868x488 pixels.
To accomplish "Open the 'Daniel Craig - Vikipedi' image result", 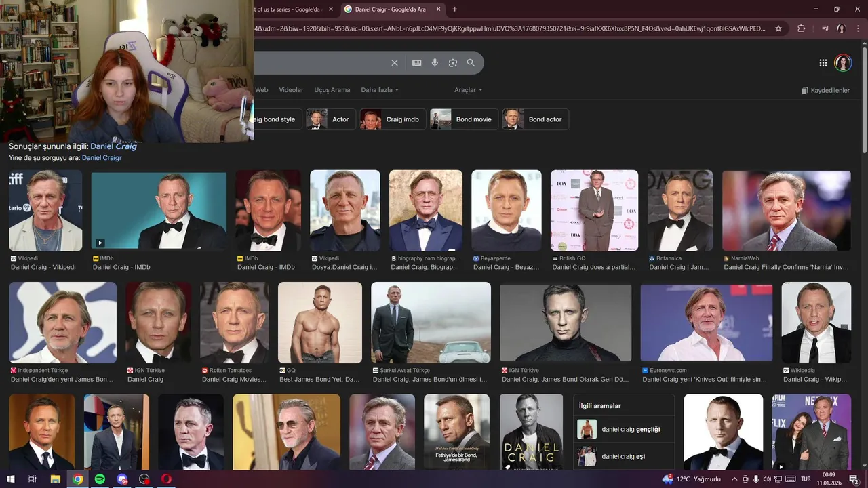I will point(45,211).
